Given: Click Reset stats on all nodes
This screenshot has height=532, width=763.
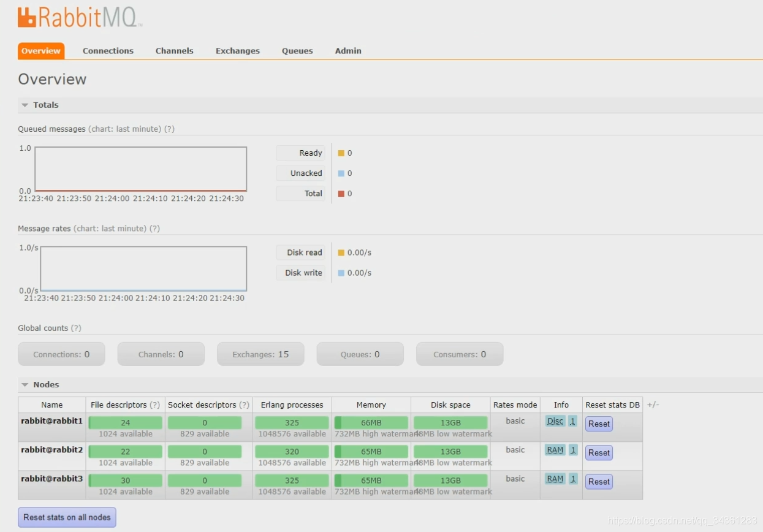Looking at the screenshot, I should [67, 517].
